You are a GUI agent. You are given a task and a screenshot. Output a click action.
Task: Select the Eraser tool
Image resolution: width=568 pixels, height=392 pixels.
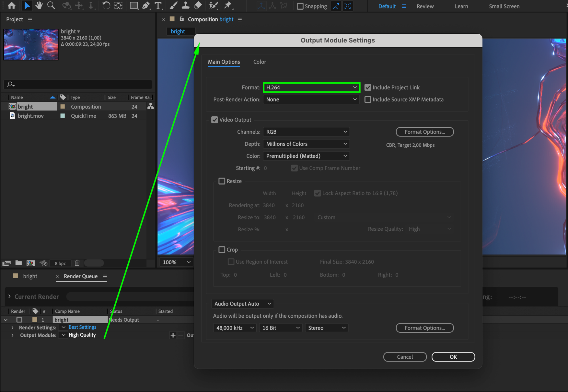198,5
